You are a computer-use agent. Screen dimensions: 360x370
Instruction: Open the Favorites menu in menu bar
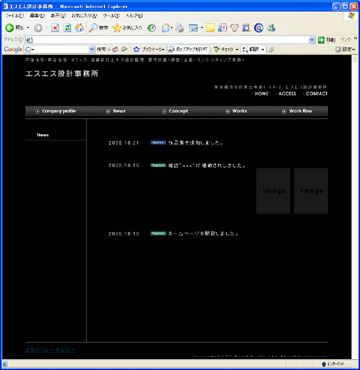84,16
